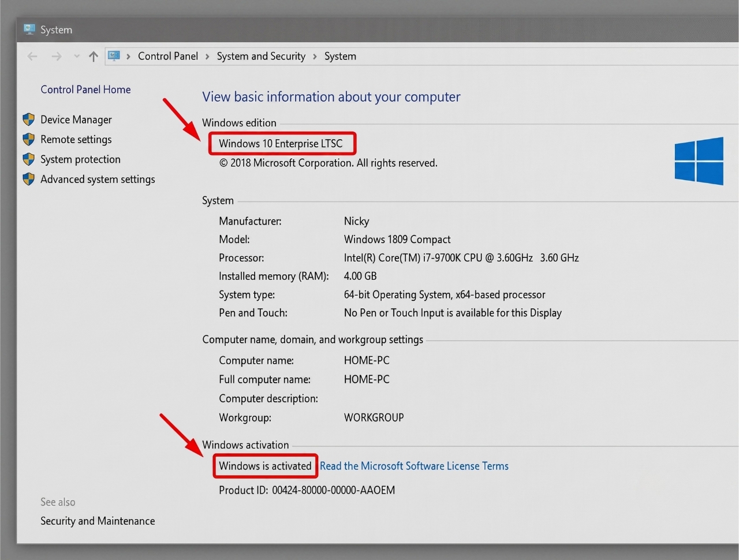Viewport: 739px width, 560px height.
Task: Open System protection
Action: point(80,159)
